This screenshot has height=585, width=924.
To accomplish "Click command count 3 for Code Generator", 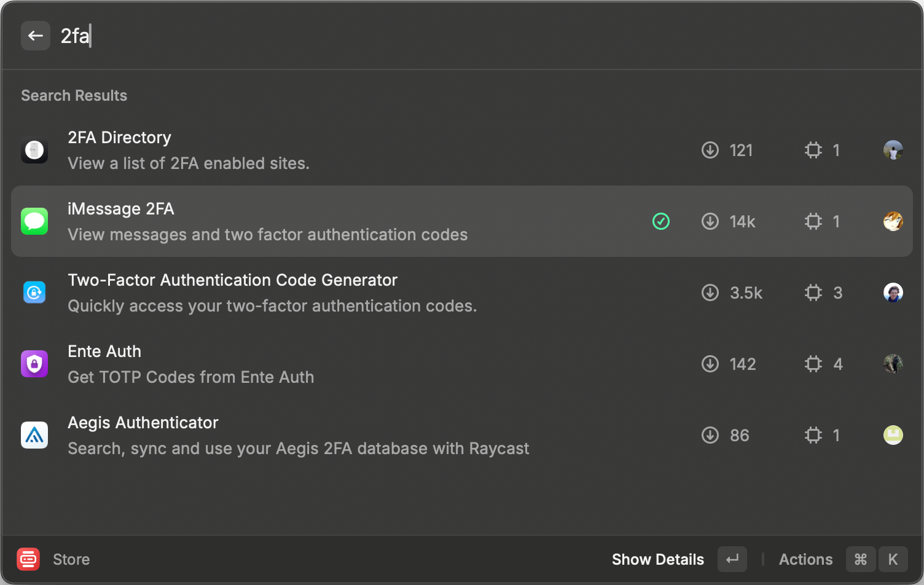I will tap(837, 293).
